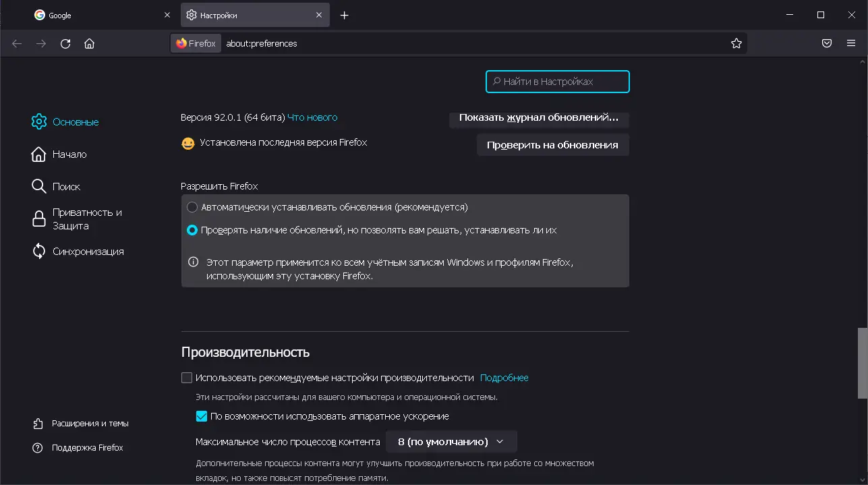Open the content process count dropdown

[x=450, y=441]
